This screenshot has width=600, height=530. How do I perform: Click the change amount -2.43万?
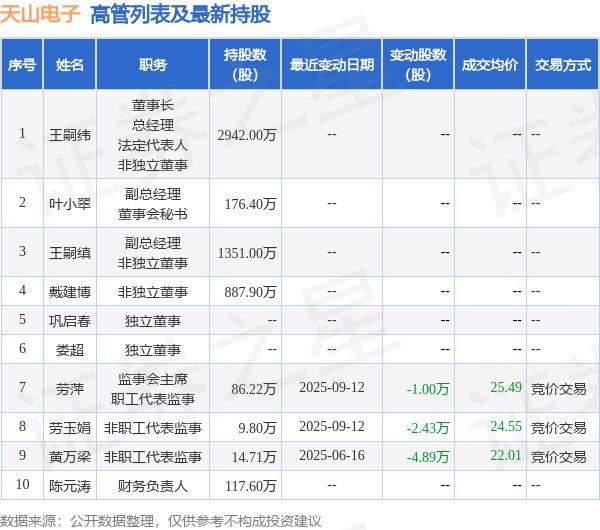pos(428,428)
